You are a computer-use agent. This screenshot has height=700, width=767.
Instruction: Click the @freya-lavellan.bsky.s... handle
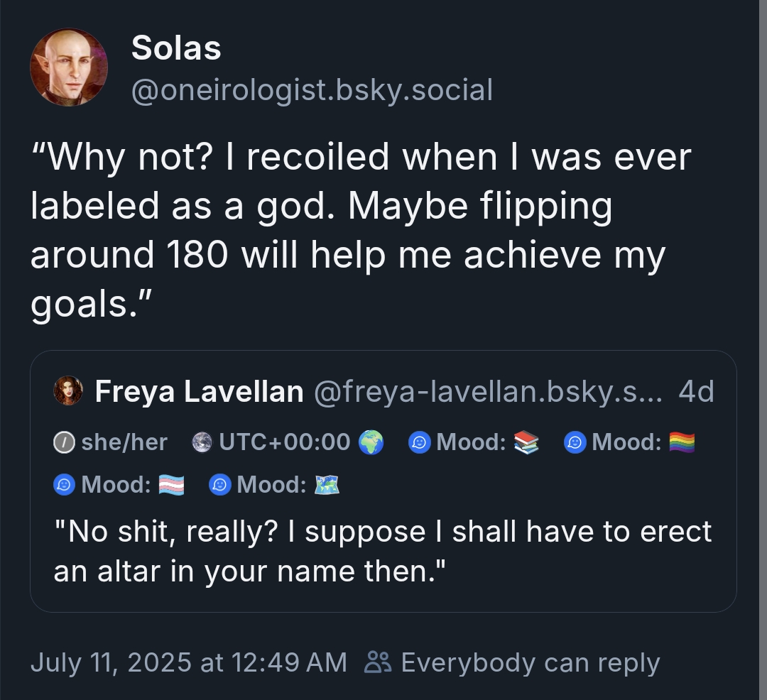pos(487,391)
